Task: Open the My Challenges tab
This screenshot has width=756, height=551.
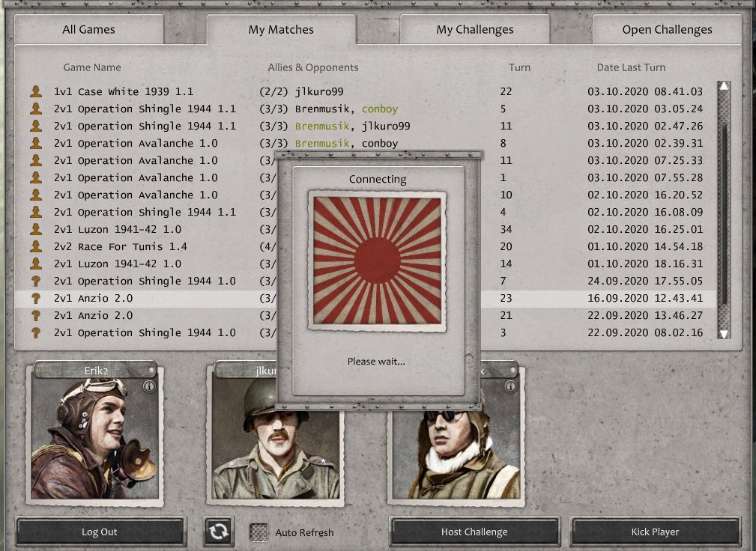Action: (474, 30)
